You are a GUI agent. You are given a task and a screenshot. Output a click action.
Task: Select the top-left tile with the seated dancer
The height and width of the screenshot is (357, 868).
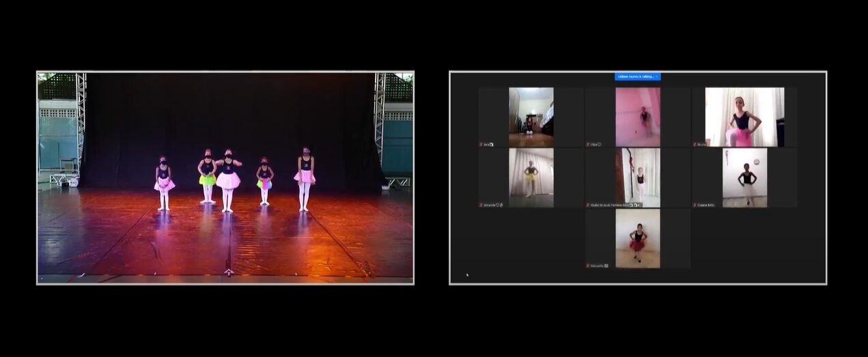click(531, 117)
